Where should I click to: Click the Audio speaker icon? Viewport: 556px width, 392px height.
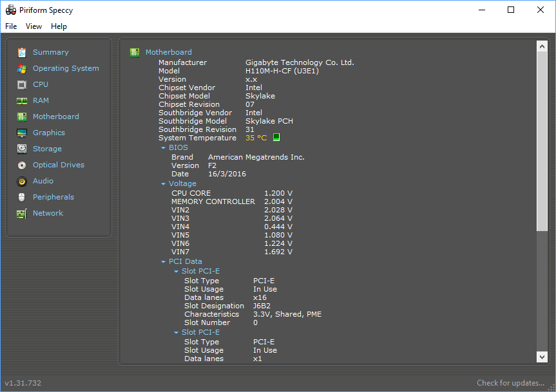coord(22,182)
